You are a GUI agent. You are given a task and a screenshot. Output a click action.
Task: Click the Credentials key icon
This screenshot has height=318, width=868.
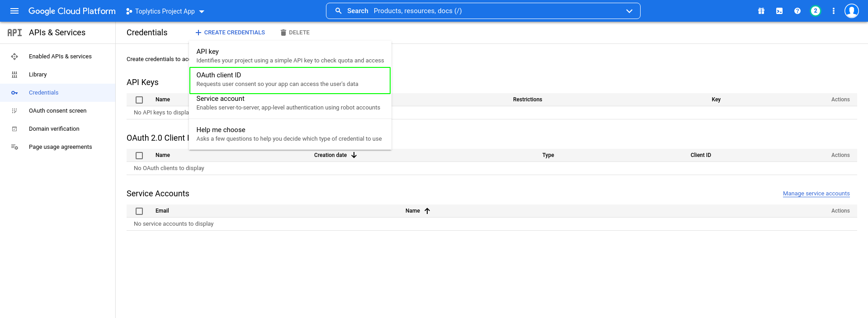(14, 93)
